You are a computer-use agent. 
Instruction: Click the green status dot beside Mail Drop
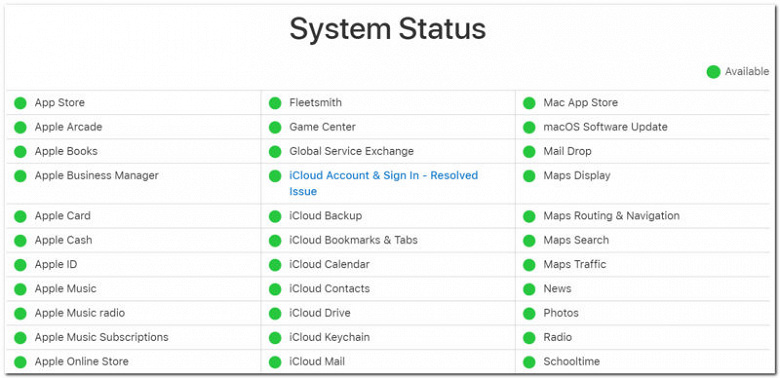(529, 152)
